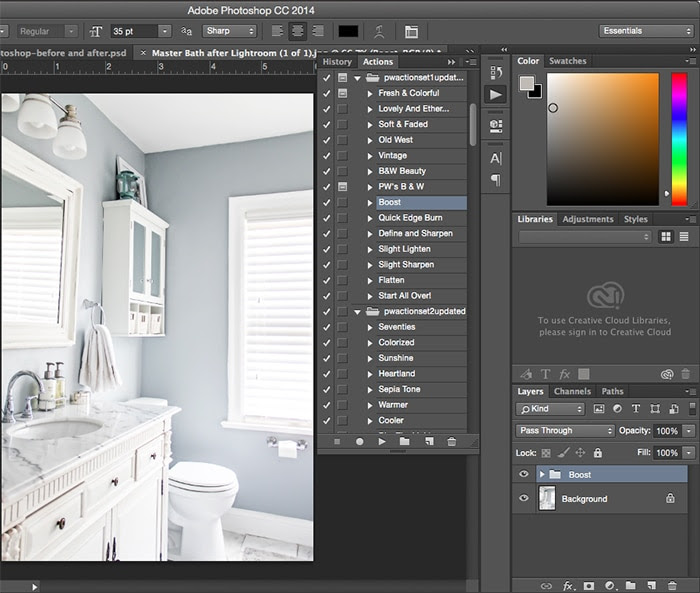Toggle visibility of Boost layer group
Viewport: 700px width, 593px height.
pyautogui.click(x=524, y=474)
